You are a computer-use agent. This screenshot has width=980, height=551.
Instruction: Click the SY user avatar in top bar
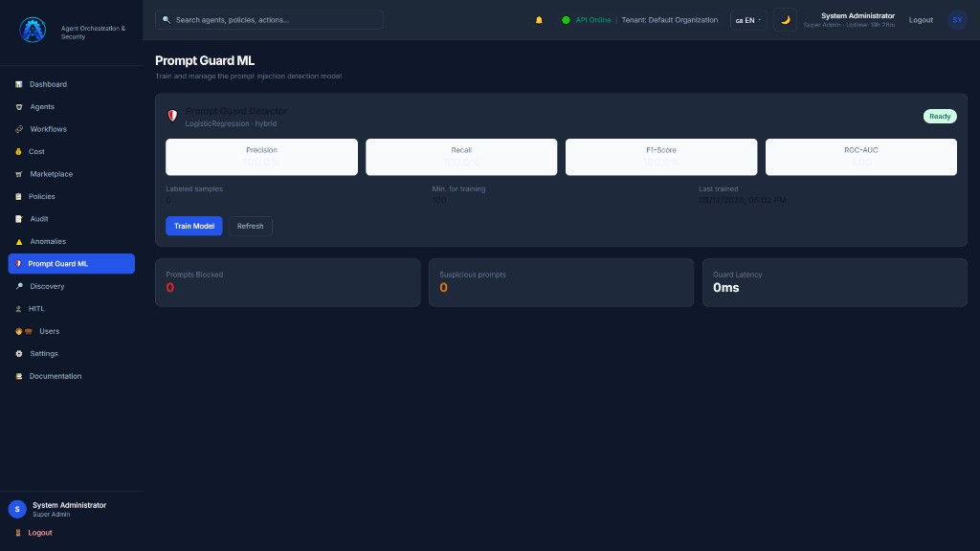pos(957,20)
